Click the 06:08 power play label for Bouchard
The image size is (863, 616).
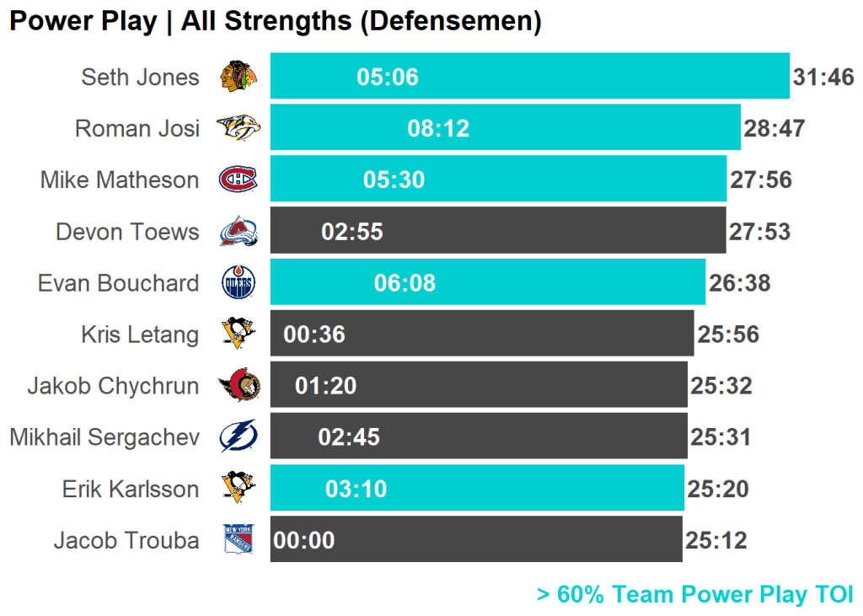click(405, 283)
